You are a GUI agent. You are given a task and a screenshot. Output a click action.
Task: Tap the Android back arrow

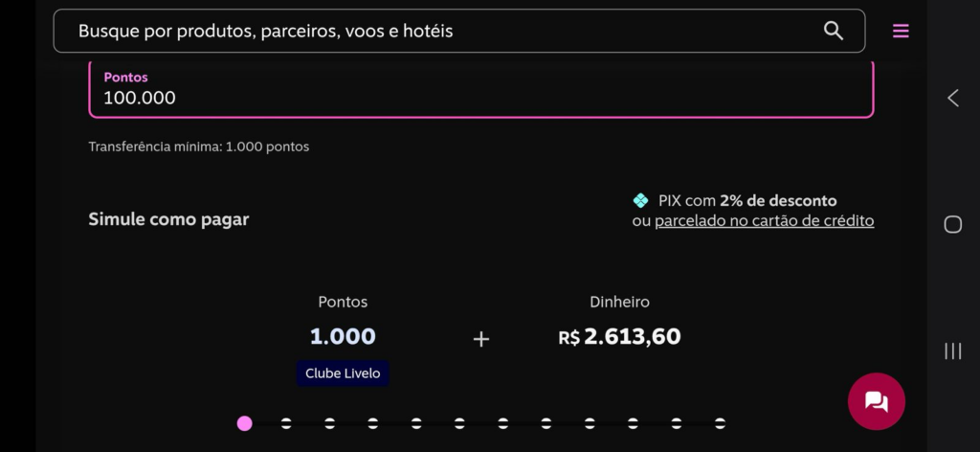952,98
